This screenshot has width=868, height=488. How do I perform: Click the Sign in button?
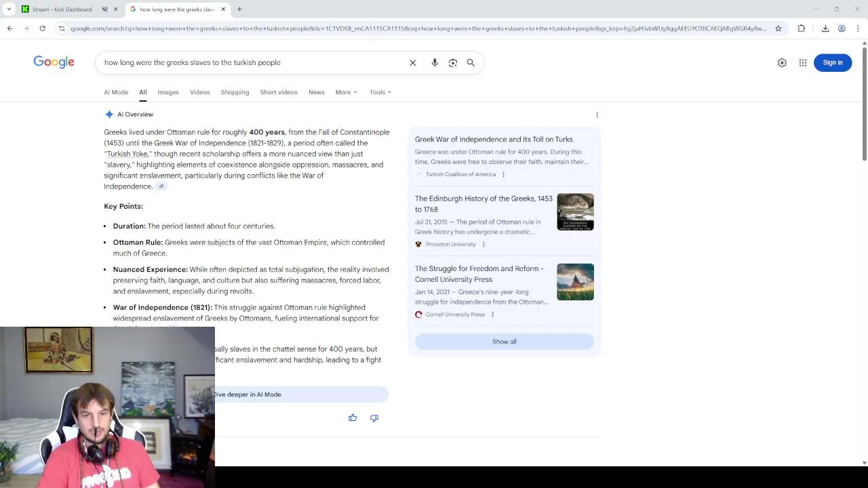tap(833, 62)
